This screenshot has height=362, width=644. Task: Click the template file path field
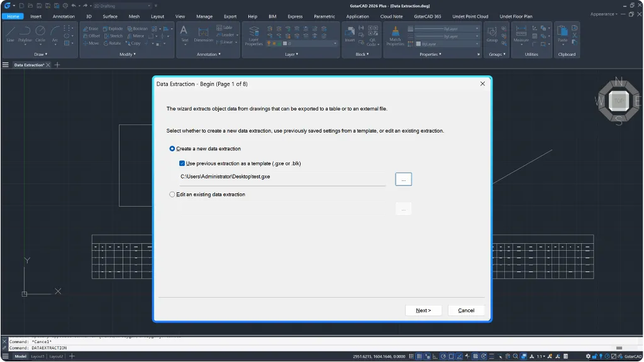pos(282,177)
